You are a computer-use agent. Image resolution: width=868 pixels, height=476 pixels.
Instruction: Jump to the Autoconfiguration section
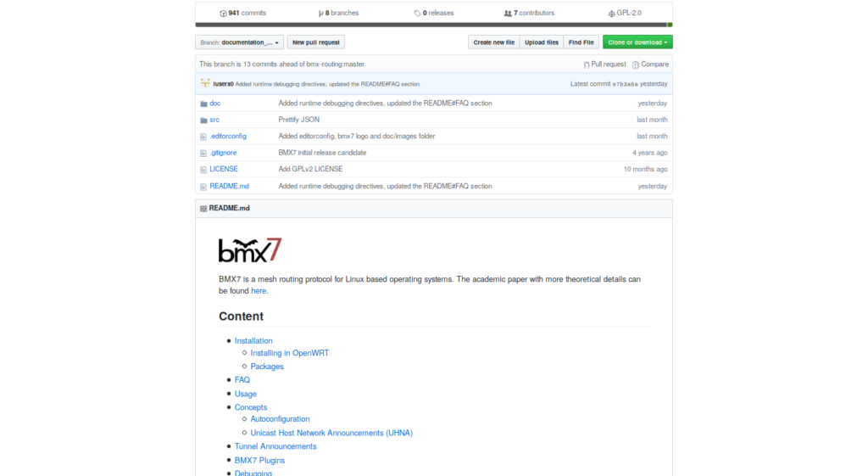click(x=280, y=419)
